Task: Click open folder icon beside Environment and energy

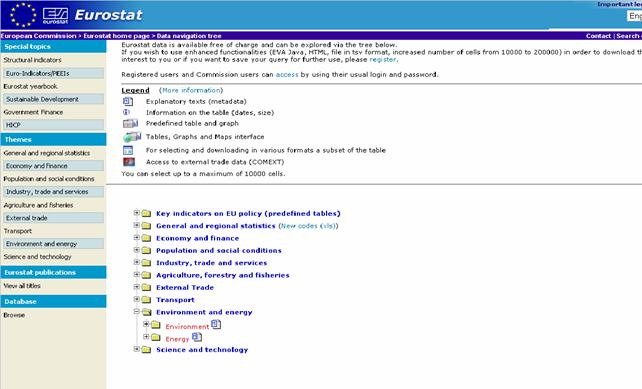Action: coord(146,312)
